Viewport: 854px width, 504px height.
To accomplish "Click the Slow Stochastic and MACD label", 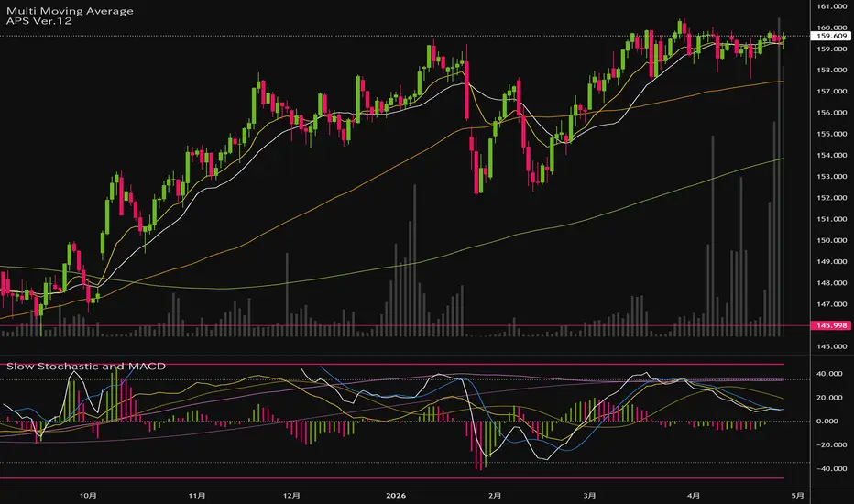I will coord(86,367).
